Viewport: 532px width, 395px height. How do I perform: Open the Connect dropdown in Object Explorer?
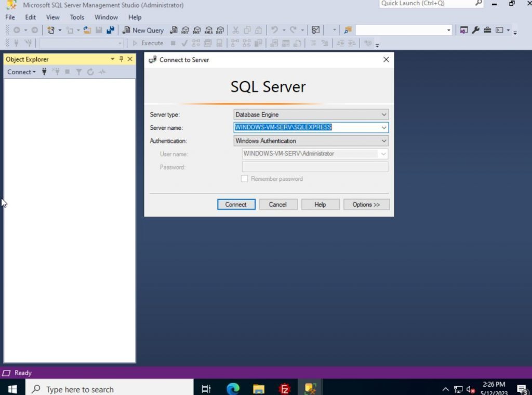coord(21,72)
